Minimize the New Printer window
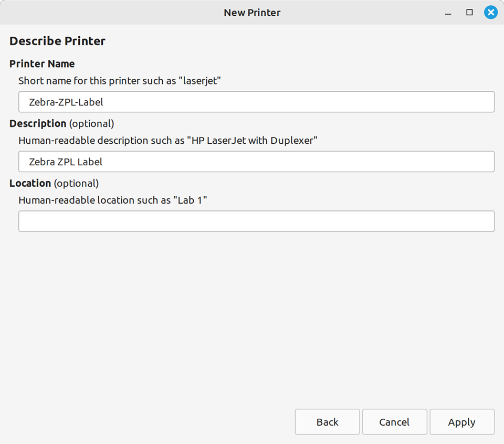This screenshot has height=444, width=504. (448, 12)
